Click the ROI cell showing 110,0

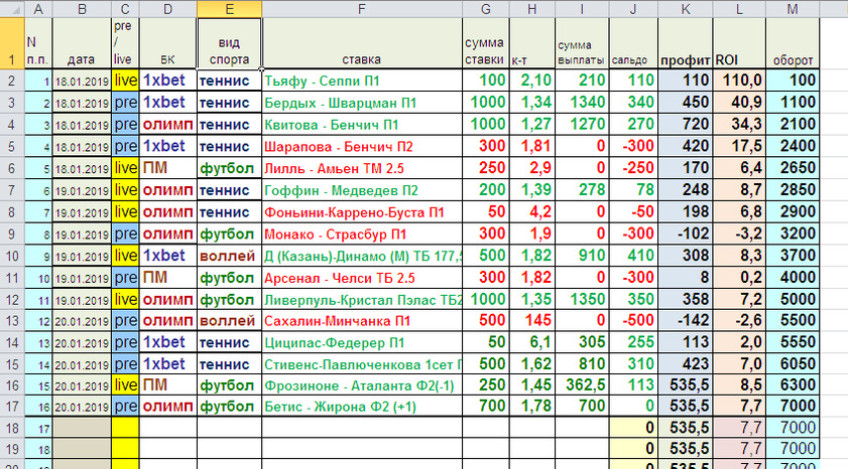(x=739, y=80)
